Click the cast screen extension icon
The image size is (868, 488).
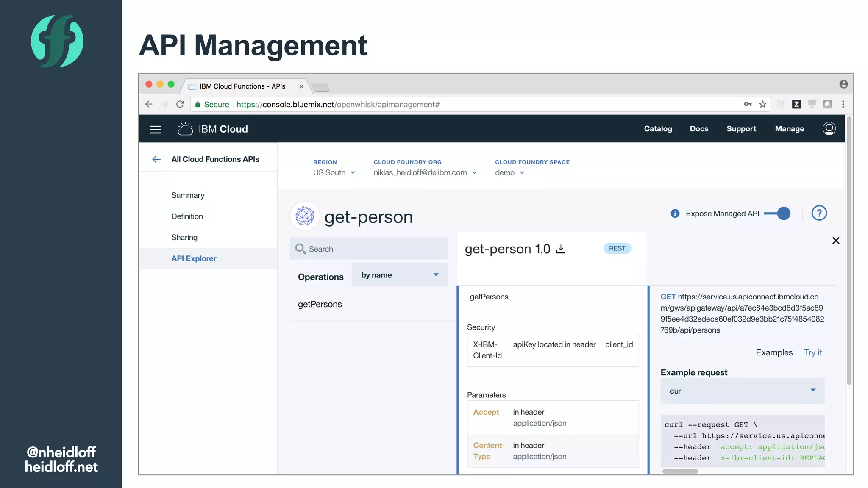tap(812, 104)
